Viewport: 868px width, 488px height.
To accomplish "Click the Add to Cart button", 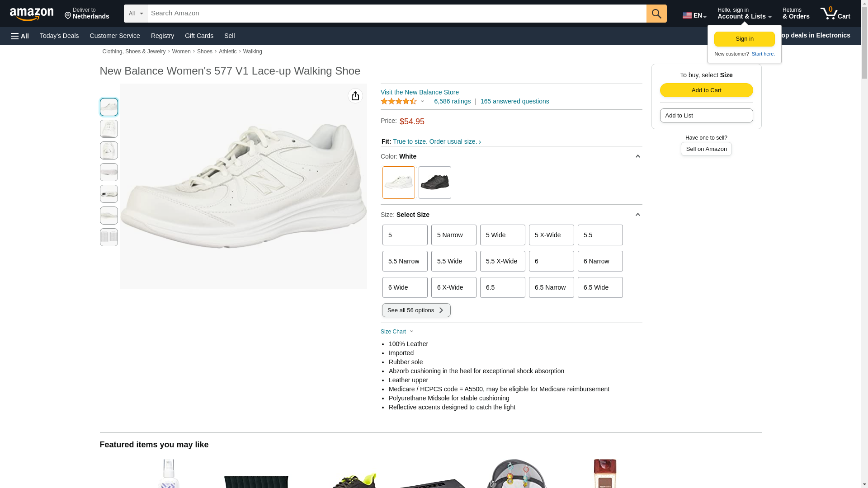I will click(x=706, y=90).
